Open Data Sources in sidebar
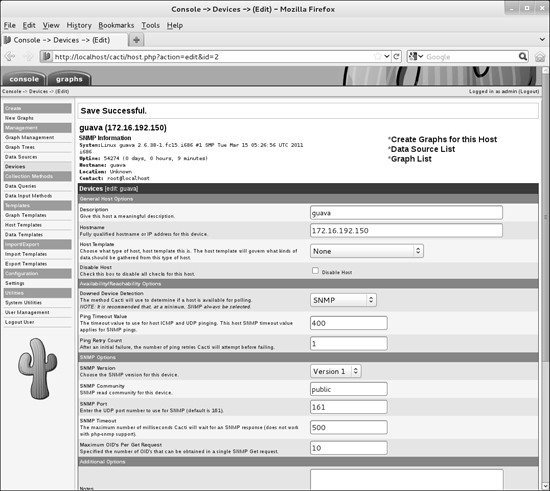 click(x=21, y=157)
